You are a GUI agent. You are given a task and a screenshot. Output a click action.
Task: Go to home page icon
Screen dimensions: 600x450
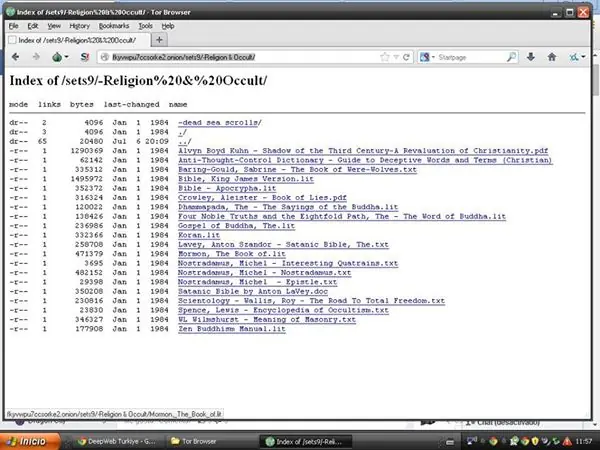[x=552, y=57]
